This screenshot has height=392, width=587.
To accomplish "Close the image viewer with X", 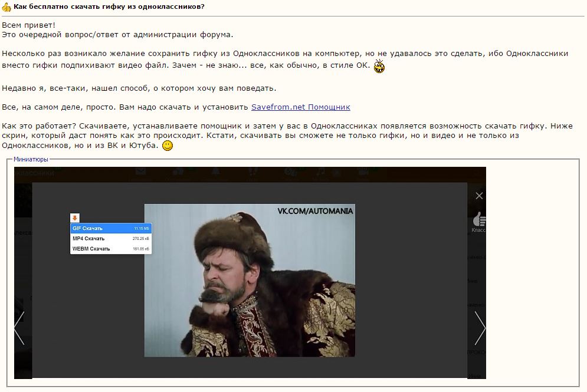I will 479,196.
